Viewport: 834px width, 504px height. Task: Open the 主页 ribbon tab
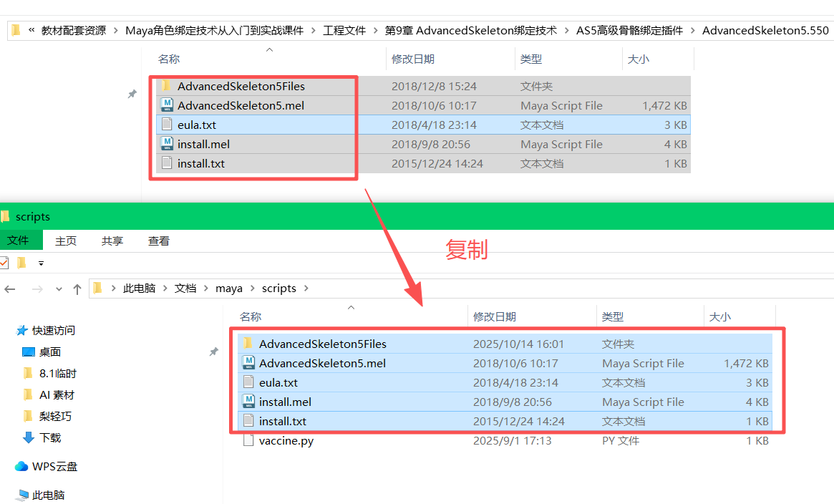coord(66,241)
